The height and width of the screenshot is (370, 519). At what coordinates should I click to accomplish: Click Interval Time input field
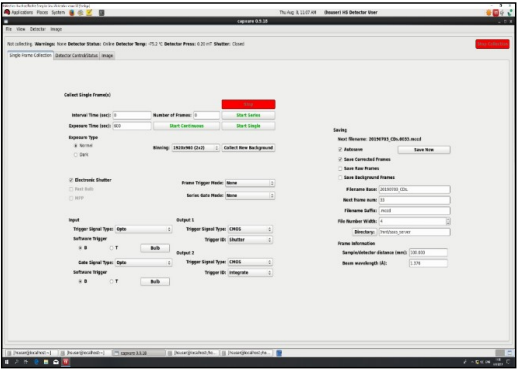(x=132, y=115)
